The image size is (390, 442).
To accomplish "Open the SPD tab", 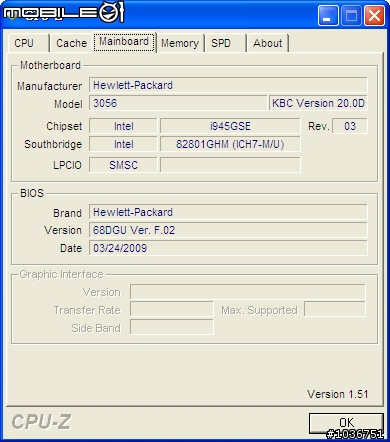I will 226,43.
